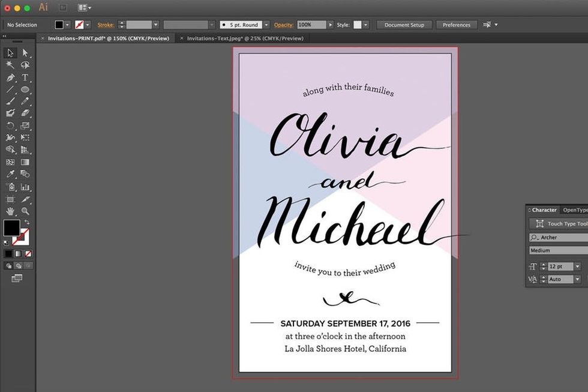
Task: Expand the Opacity 100% dropdown arrow
Action: 330,25
